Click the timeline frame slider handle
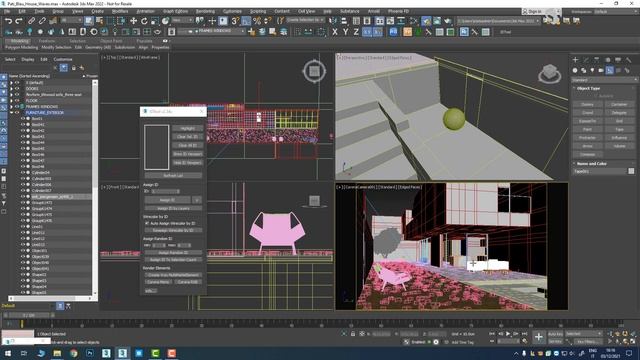The image size is (640, 360). point(29,315)
